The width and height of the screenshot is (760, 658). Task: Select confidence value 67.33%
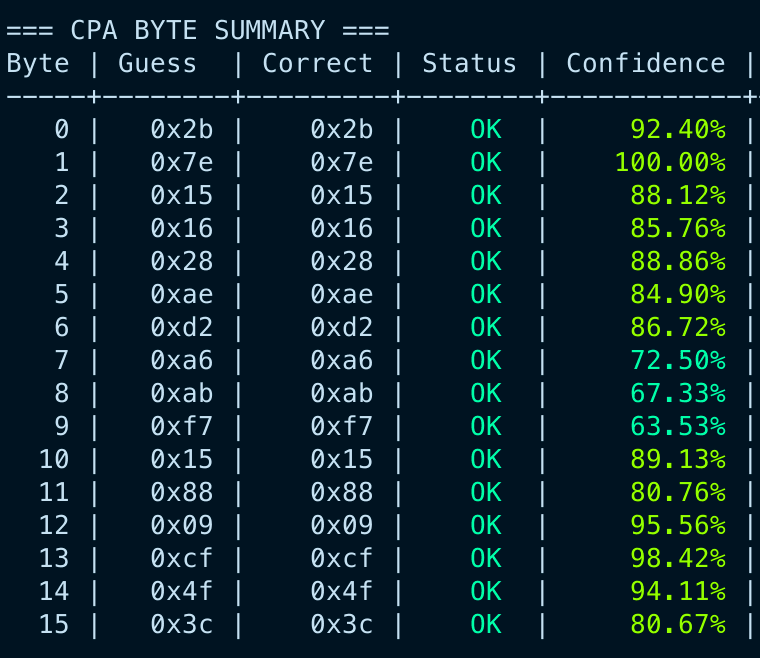point(678,393)
